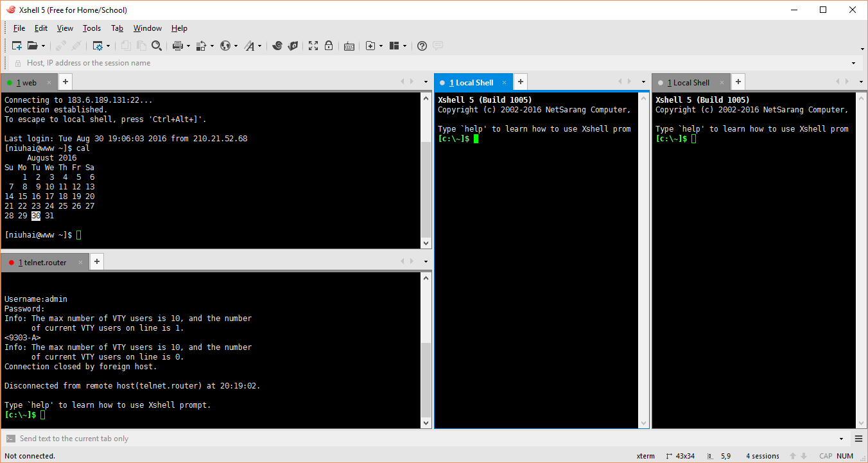
Task: Open the Tools menu
Action: (x=92, y=28)
